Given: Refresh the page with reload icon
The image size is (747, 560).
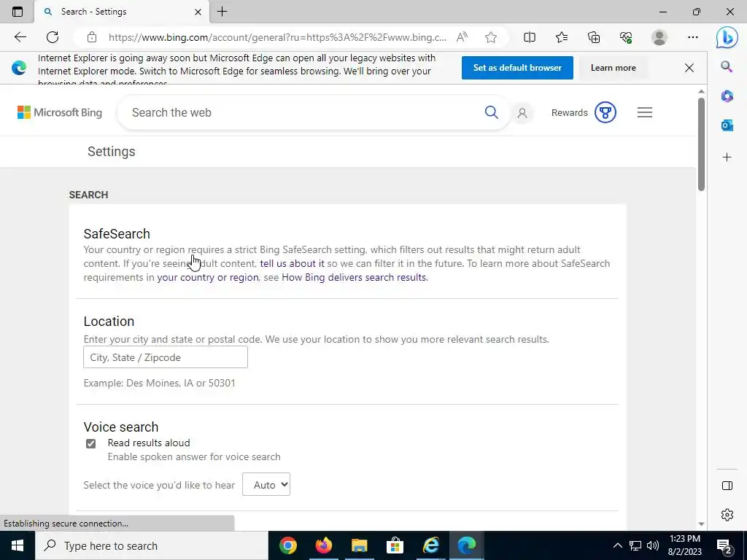Looking at the screenshot, I should pyautogui.click(x=53, y=37).
